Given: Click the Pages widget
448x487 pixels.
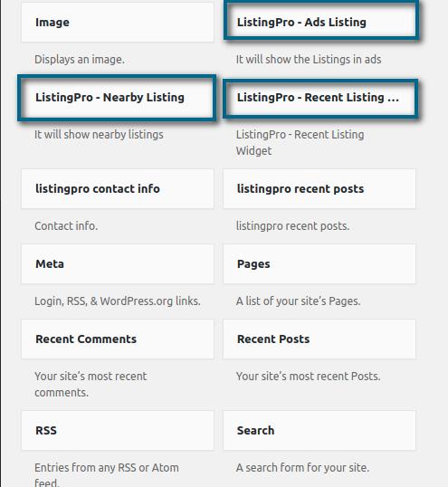Looking at the screenshot, I should 319,264.
